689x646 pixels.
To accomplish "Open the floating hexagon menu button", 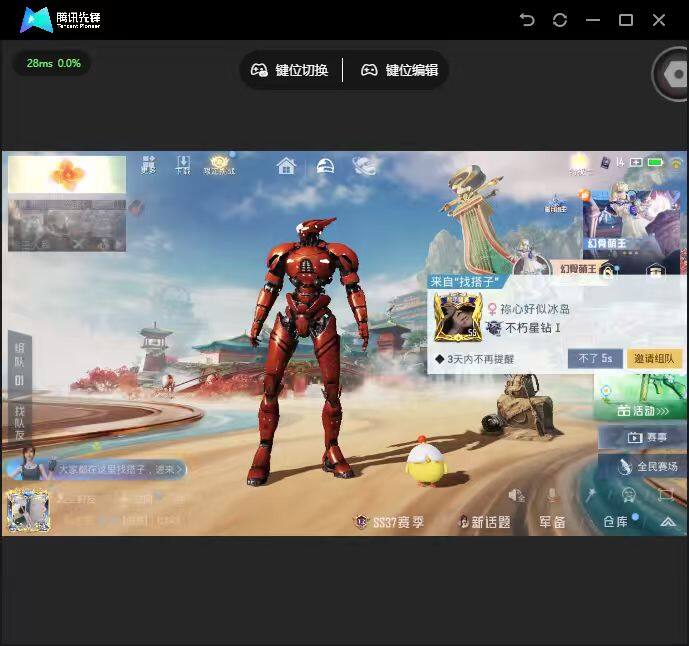I will (674, 75).
